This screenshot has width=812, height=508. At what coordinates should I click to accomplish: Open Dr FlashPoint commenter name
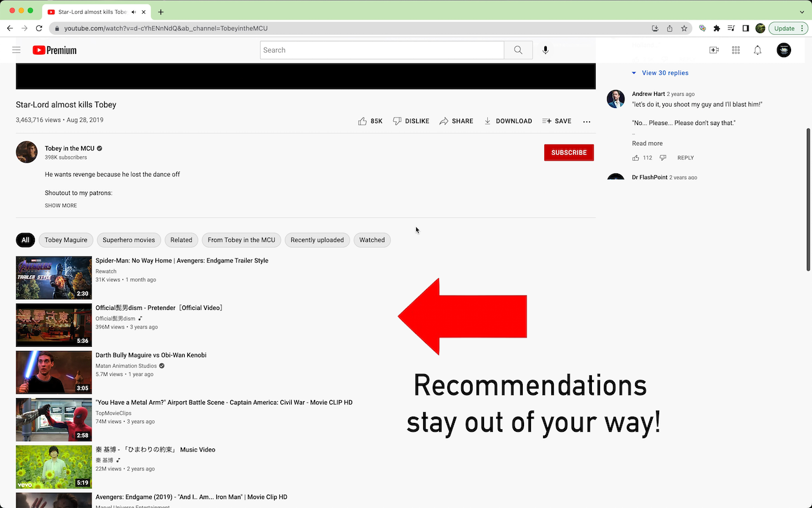(x=650, y=177)
